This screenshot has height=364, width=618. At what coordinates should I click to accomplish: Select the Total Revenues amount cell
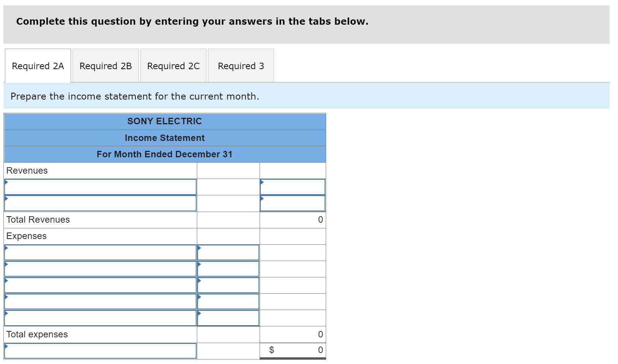293,220
